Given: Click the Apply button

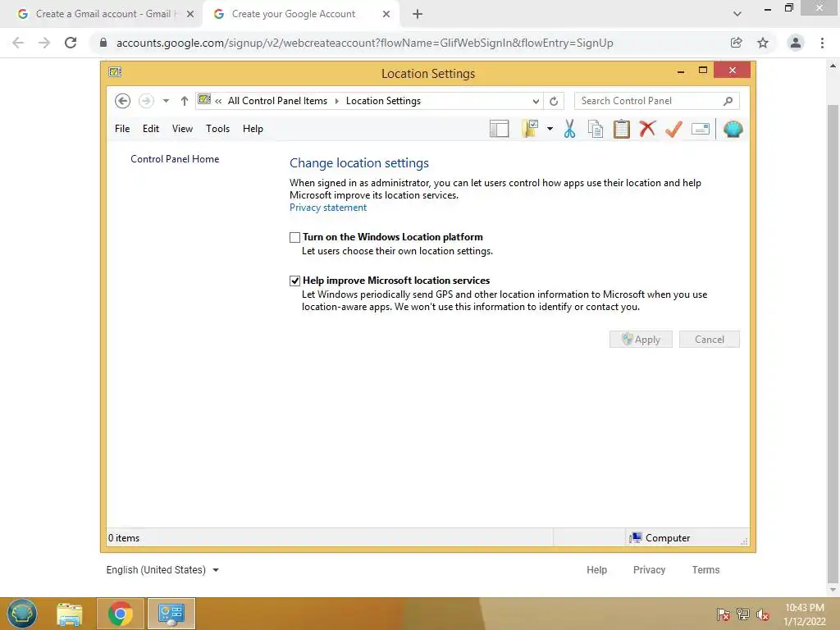Looking at the screenshot, I should click(x=641, y=339).
